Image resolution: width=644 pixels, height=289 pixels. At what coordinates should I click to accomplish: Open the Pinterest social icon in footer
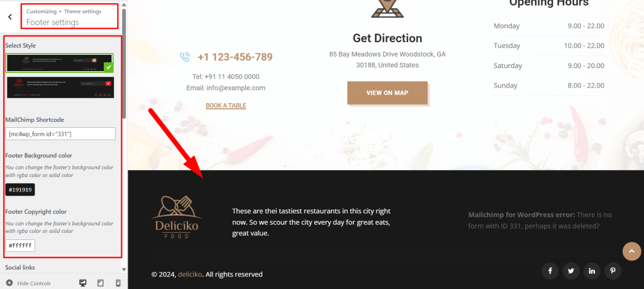[613, 271]
